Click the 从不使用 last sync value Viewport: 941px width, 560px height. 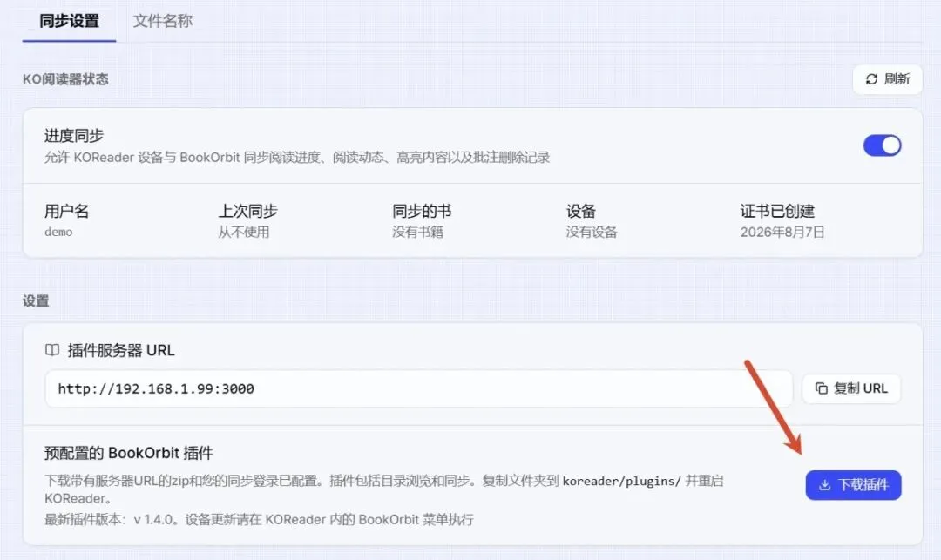244,232
